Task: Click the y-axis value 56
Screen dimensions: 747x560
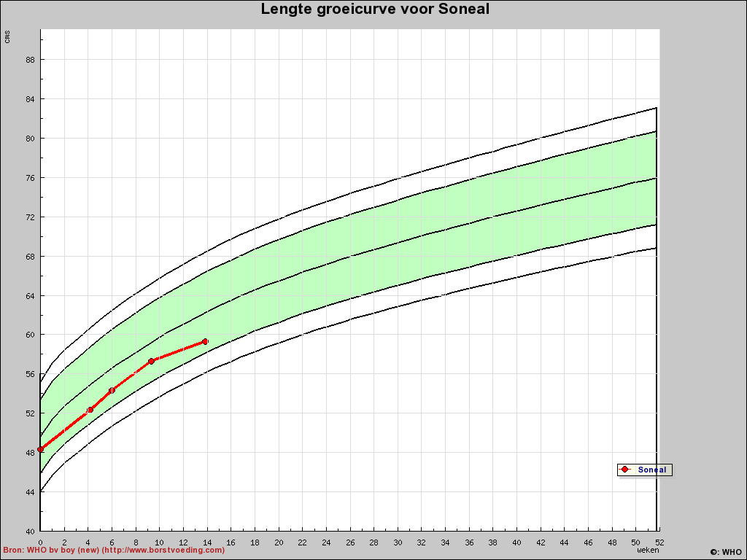Action: pyautogui.click(x=31, y=374)
